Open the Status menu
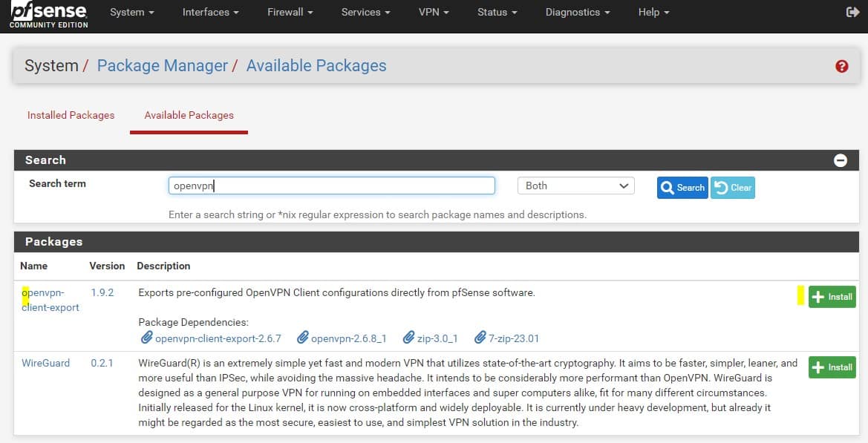The width and height of the screenshot is (868, 443). (497, 12)
